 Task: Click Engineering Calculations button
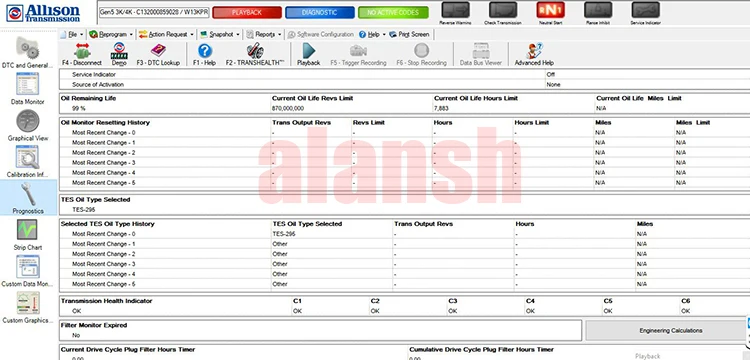(x=670, y=330)
